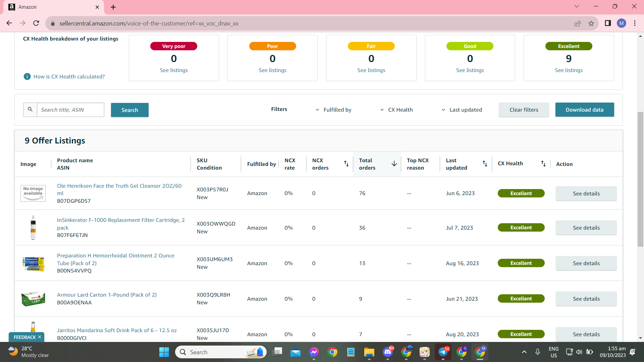Open Ole Henriksen Face the Truth product link

pyautogui.click(x=119, y=189)
